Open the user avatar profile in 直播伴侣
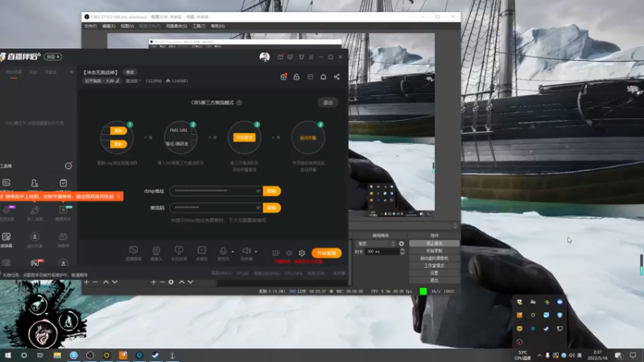 265,56
